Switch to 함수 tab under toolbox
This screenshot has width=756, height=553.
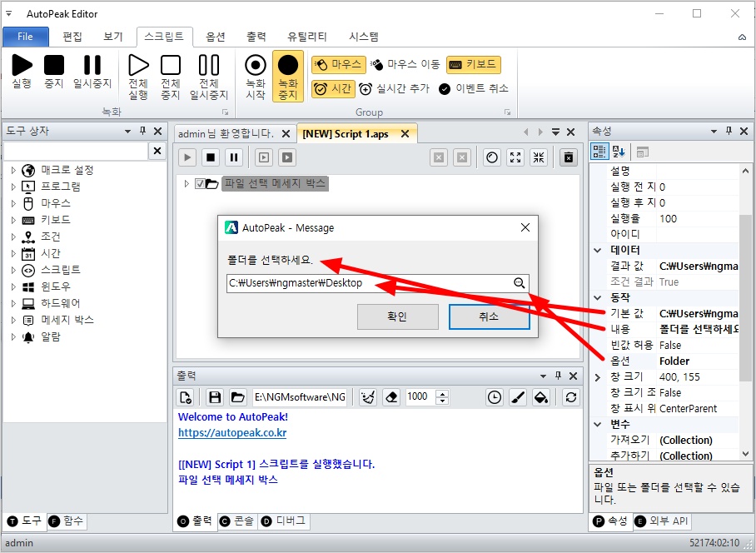click(67, 521)
